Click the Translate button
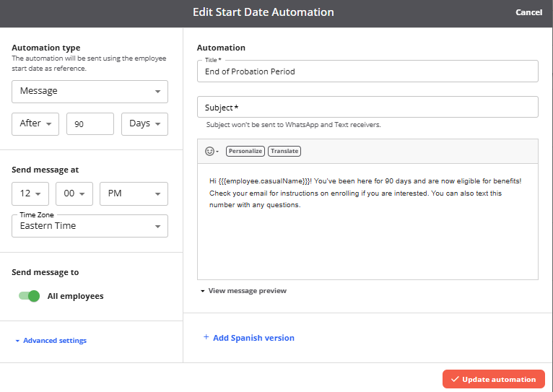 pyautogui.click(x=284, y=151)
